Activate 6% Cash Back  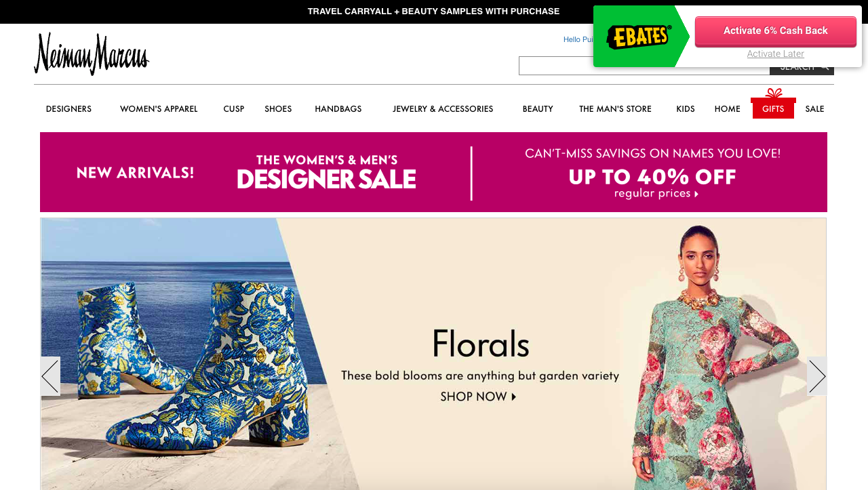tap(776, 31)
